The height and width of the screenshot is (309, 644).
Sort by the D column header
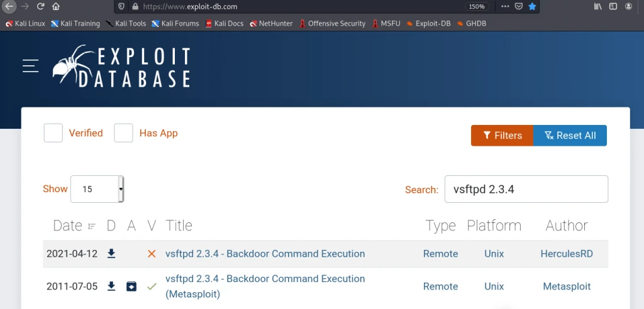(111, 225)
